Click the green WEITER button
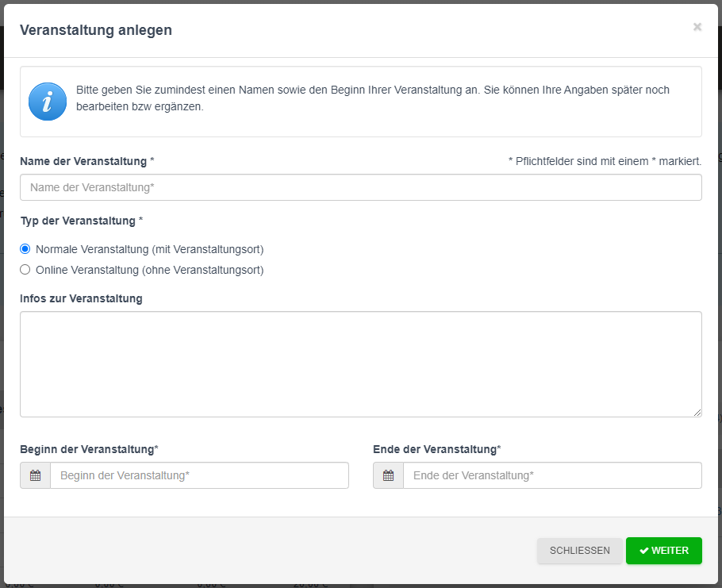This screenshot has width=722, height=588. [664, 551]
